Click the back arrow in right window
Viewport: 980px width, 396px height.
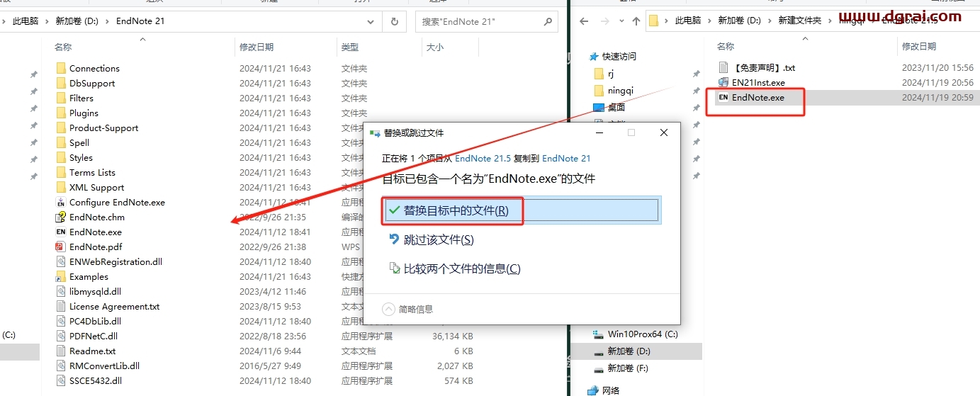tap(584, 21)
